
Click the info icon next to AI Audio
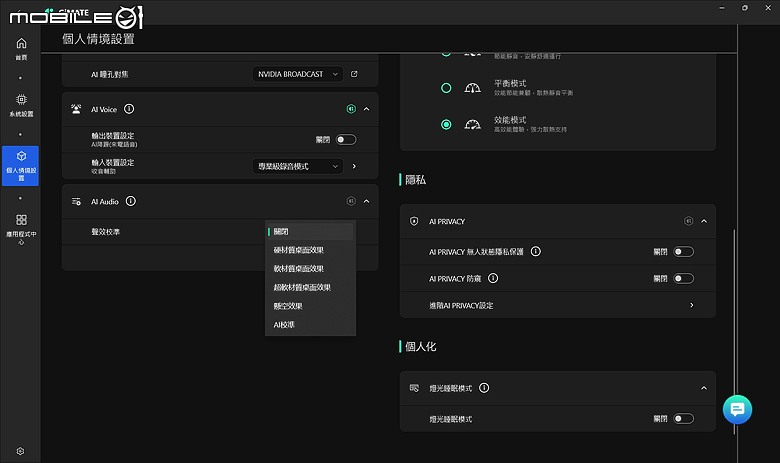(x=130, y=201)
